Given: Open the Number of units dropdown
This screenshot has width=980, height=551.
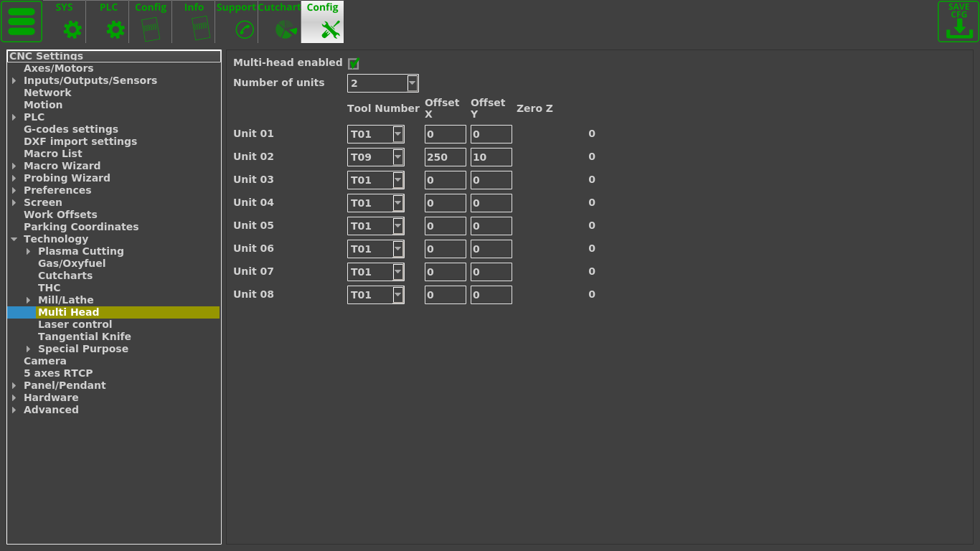Looking at the screenshot, I should (x=412, y=83).
